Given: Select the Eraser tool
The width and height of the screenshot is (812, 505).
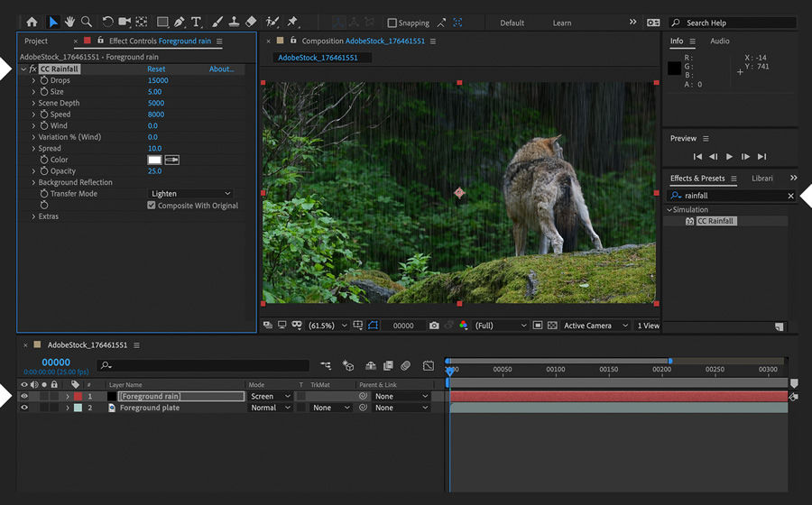Looking at the screenshot, I should tap(251, 22).
